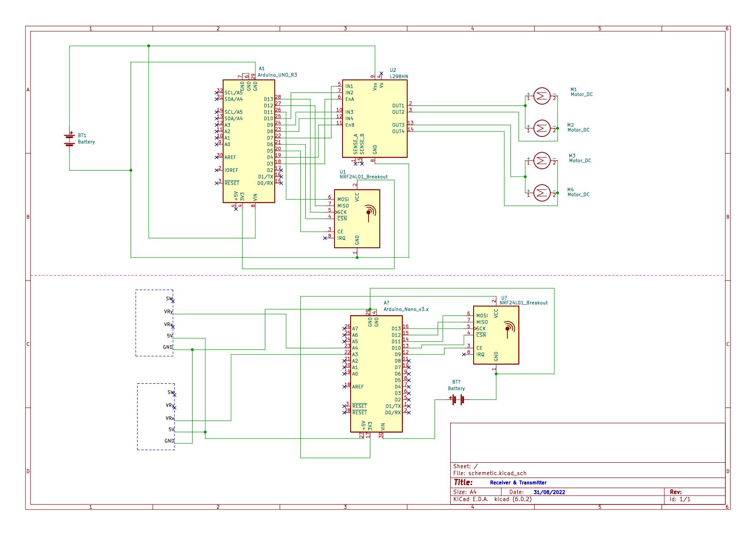756x535 pixels.
Task: Click the Arduino_UNO_R3 label text
Action: (277, 75)
